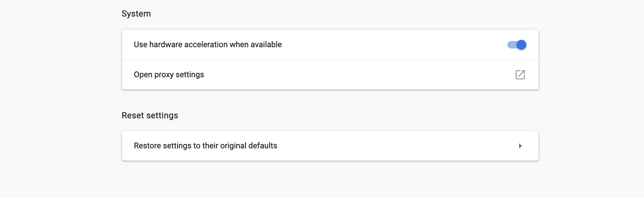Click the blue knob of the acceleration switch

(x=521, y=45)
